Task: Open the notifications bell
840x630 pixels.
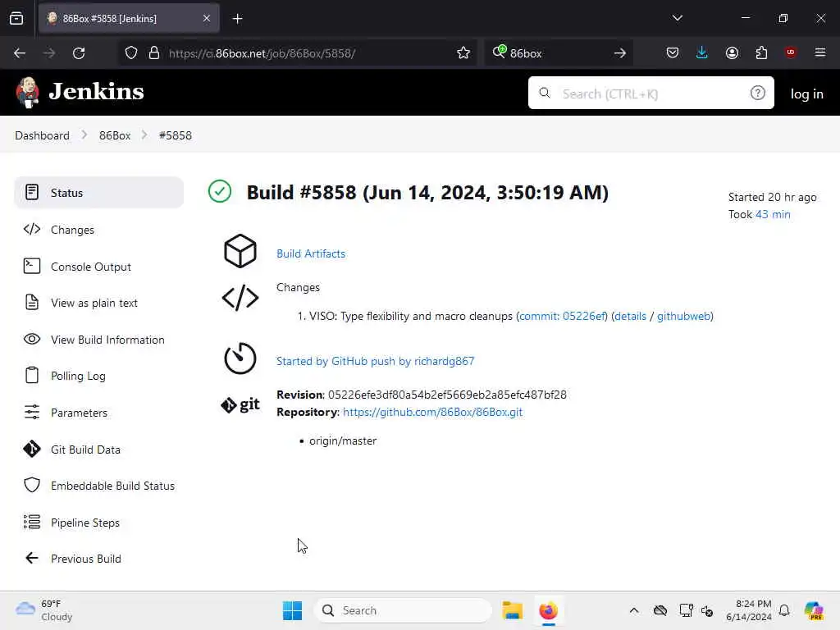Action: pos(784,610)
